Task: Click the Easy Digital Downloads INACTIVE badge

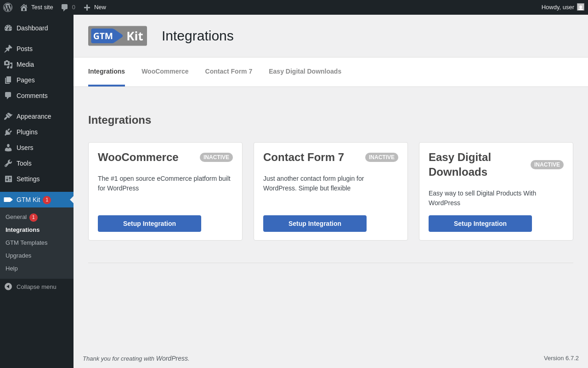Action: tap(547, 165)
